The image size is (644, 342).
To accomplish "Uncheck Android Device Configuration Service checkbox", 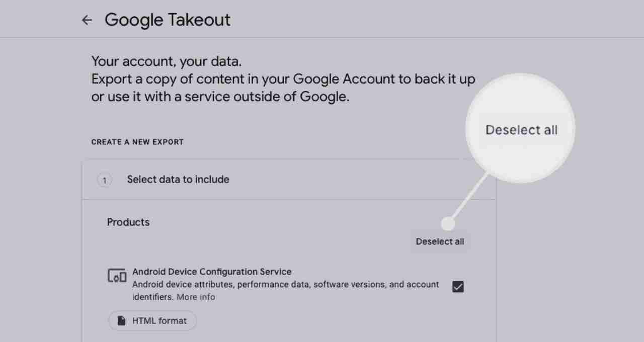I will point(458,287).
